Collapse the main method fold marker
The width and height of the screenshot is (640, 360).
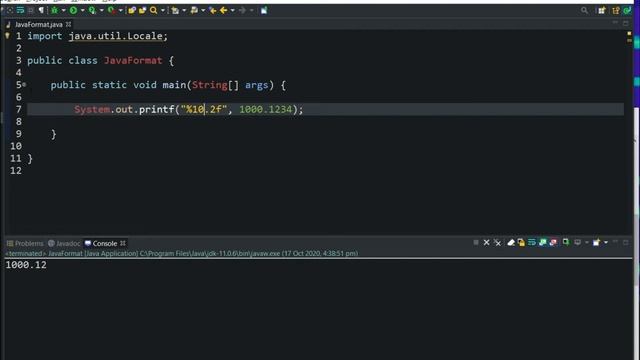pyautogui.click(x=24, y=84)
